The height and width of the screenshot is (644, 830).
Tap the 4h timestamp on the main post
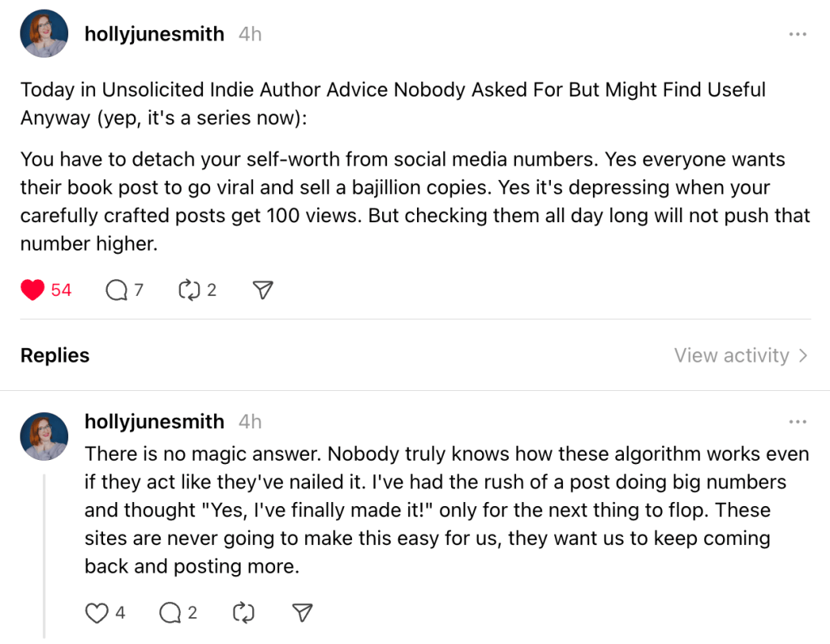click(x=249, y=33)
